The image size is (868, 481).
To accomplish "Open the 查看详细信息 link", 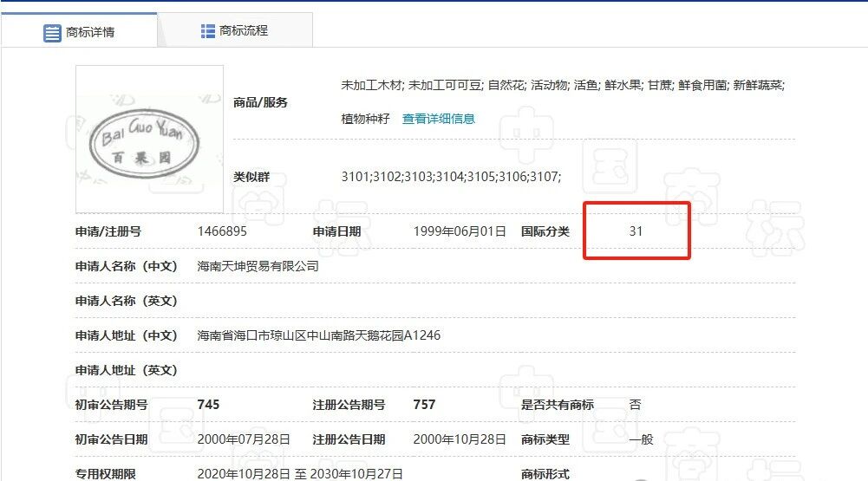I will 439,119.
